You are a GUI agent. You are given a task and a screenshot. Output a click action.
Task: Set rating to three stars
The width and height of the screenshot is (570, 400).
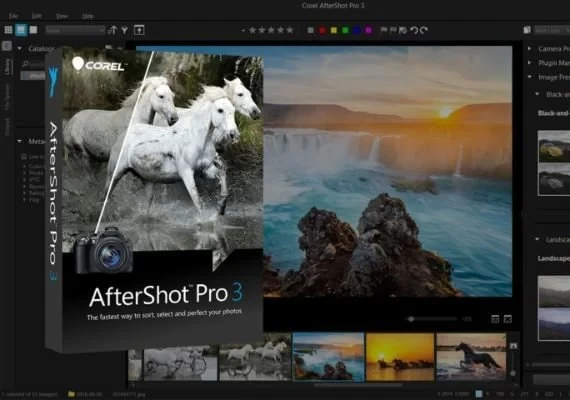click(271, 30)
